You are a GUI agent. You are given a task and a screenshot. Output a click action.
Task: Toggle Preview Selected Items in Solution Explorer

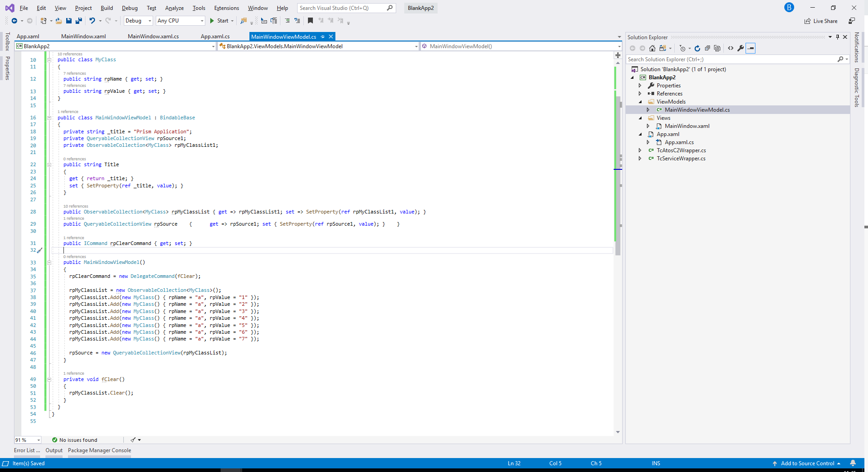[750, 48]
